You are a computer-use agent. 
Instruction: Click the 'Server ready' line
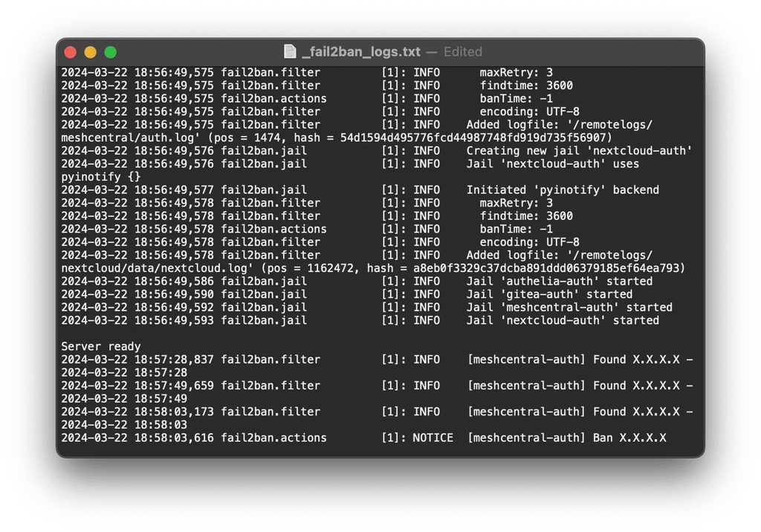[x=101, y=346]
